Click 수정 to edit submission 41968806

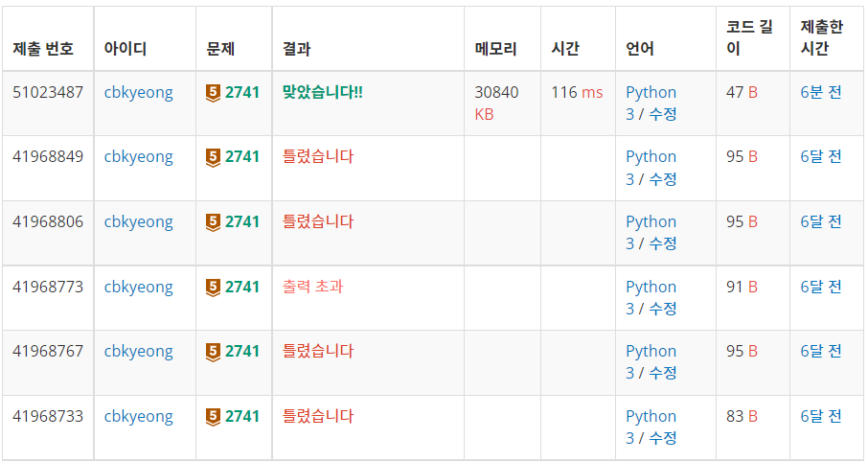[663, 244]
